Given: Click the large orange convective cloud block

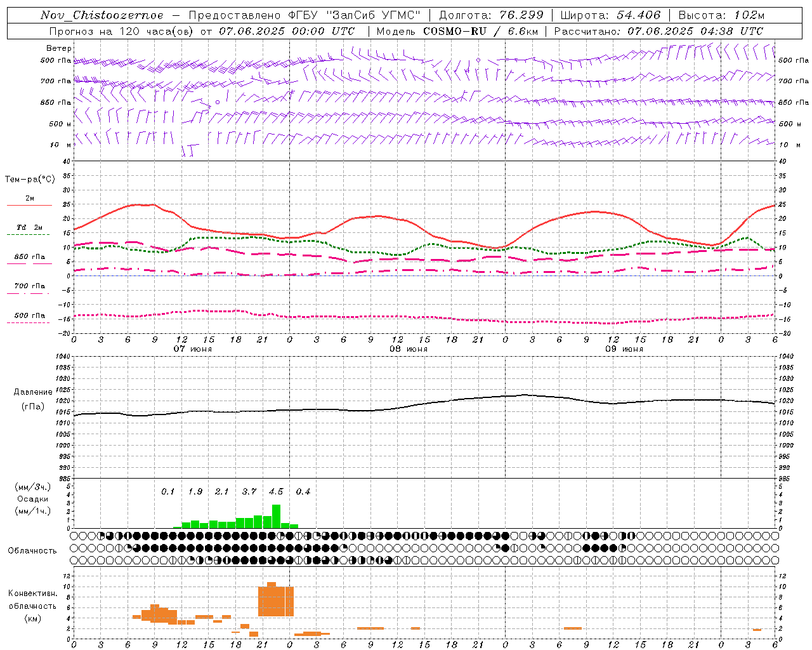Looking at the screenshot, I should pos(276,600).
